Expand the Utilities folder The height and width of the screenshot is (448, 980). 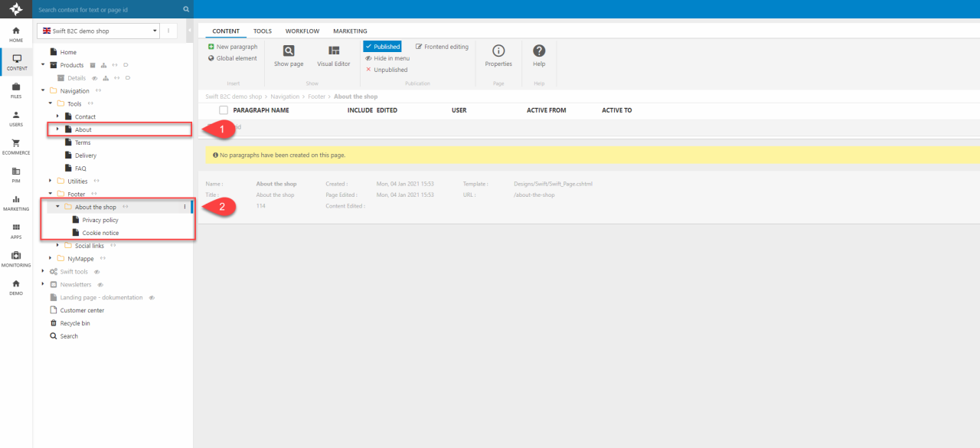tap(51, 181)
